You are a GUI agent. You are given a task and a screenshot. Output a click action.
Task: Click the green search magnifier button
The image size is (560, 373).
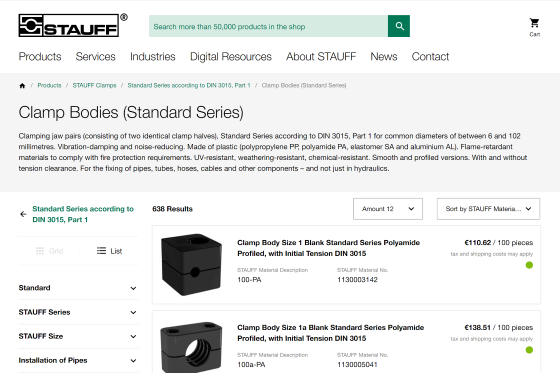point(399,26)
